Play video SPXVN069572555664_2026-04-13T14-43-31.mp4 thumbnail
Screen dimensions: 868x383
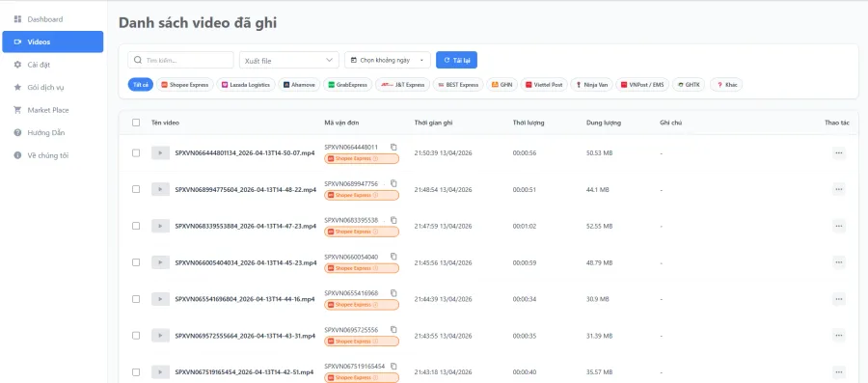point(160,336)
